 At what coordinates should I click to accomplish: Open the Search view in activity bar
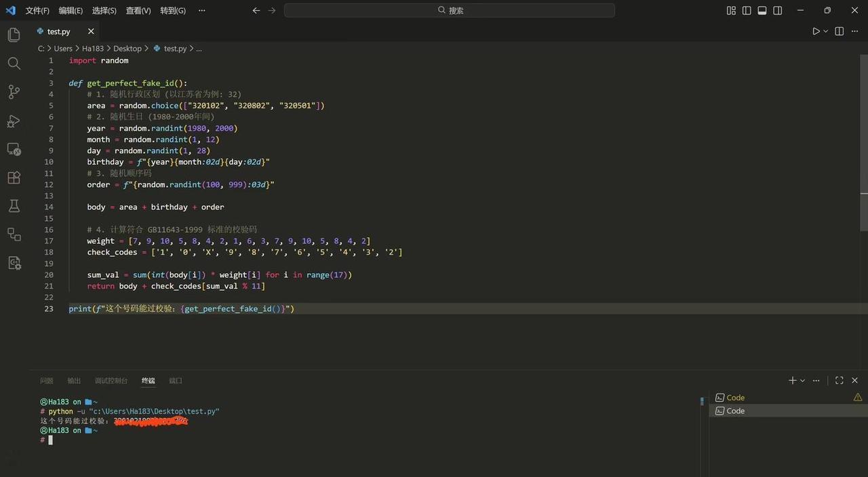pyautogui.click(x=14, y=63)
